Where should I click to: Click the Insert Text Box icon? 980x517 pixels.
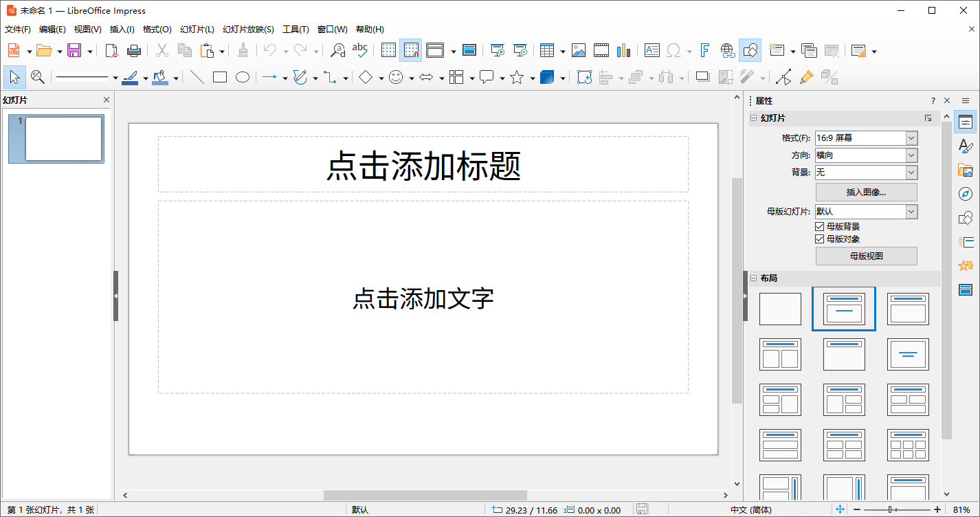pyautogui.click(x=652, y=49)
